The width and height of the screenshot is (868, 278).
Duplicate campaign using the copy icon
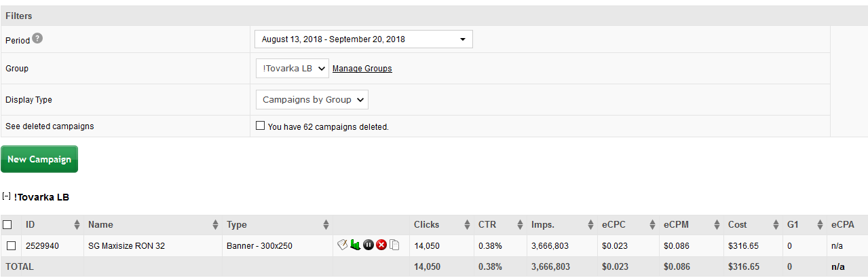point(394,245)
